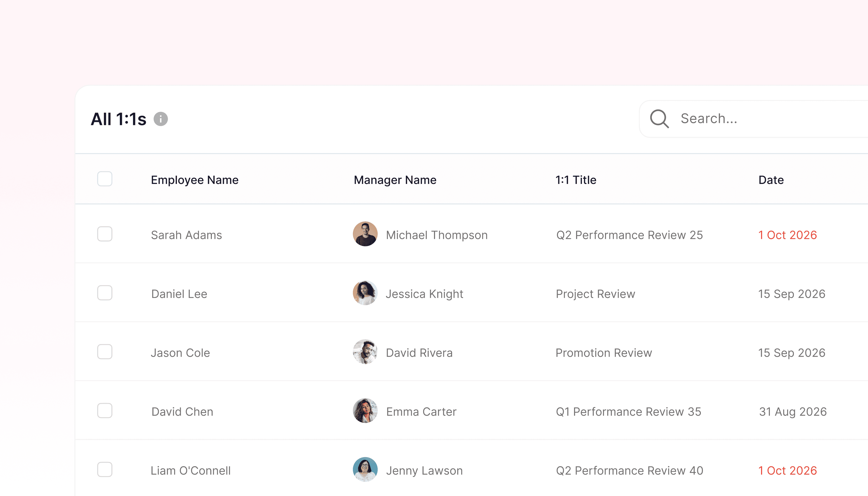
Task: Select the Daniel Lee row checkbox
Action: click(x=105, y=293)
